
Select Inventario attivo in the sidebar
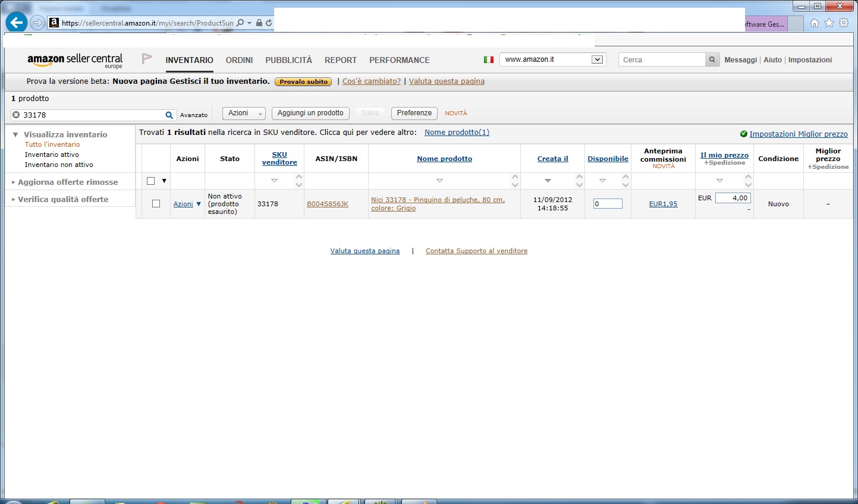52,155
